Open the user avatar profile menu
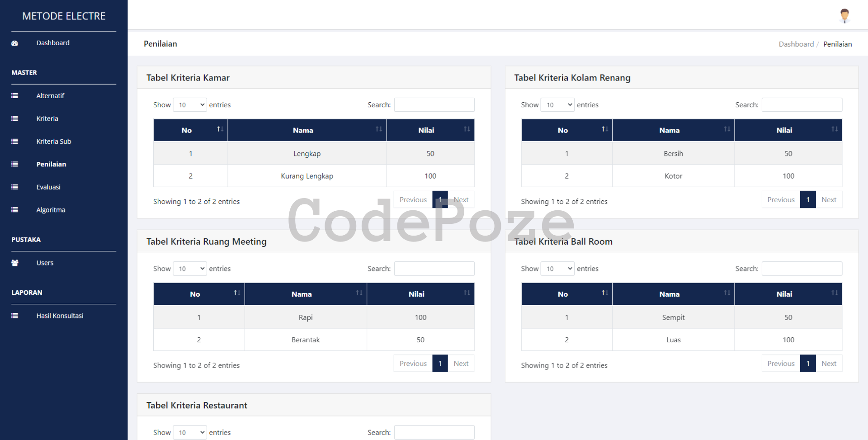This screenshot has height=440, width=868. [x=844, y=15]
